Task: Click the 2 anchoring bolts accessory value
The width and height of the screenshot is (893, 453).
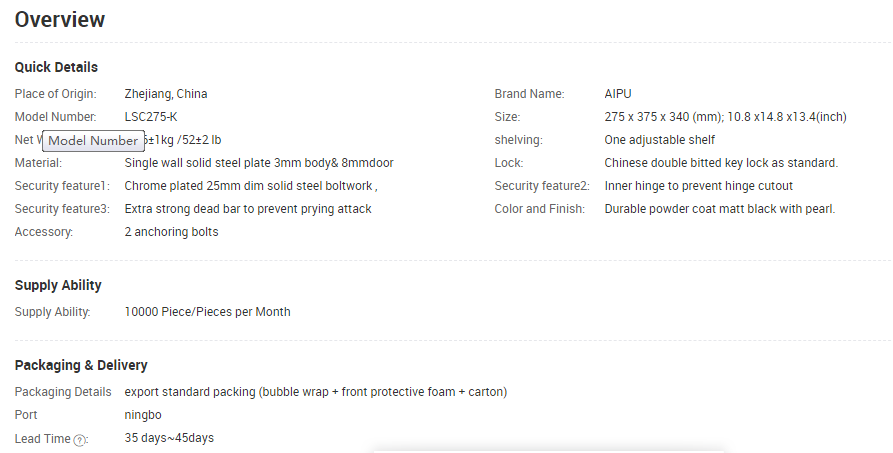Action: (171, 232)
